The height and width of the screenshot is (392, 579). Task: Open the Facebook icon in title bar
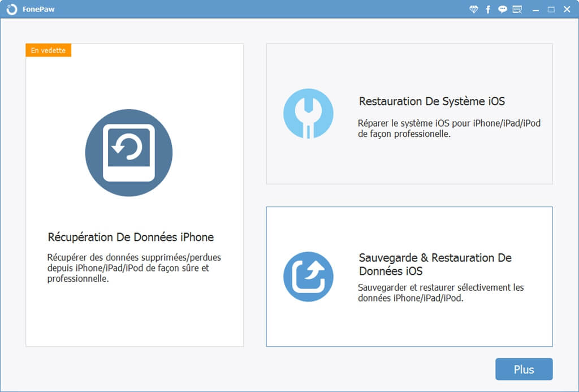coord(488,9)
